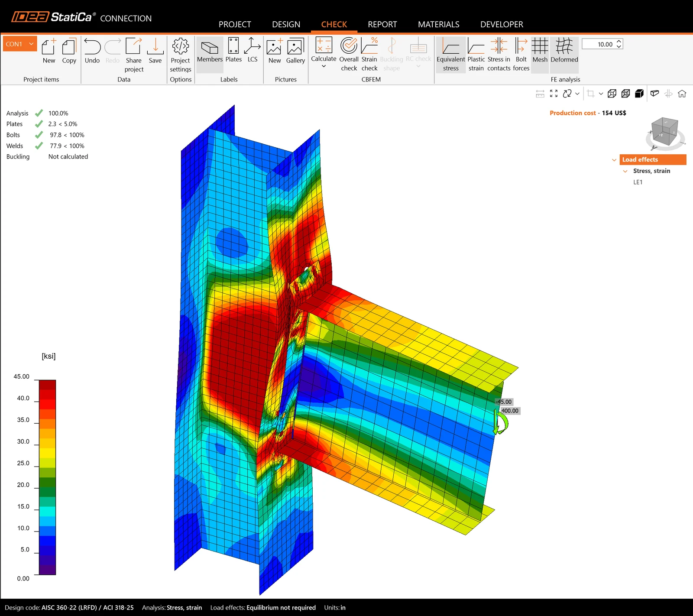This screenshot has width=693, height=616.
Task: Collapse the Load effects panel
Action: coord(614,160)
